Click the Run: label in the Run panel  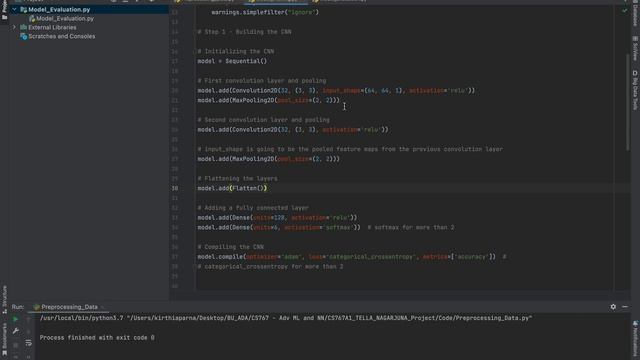click(x=18, y=307)
